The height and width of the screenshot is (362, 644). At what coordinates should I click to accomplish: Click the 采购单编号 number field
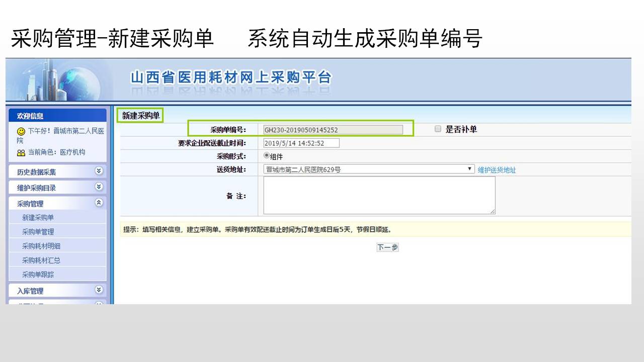click(x=333, y=130)
